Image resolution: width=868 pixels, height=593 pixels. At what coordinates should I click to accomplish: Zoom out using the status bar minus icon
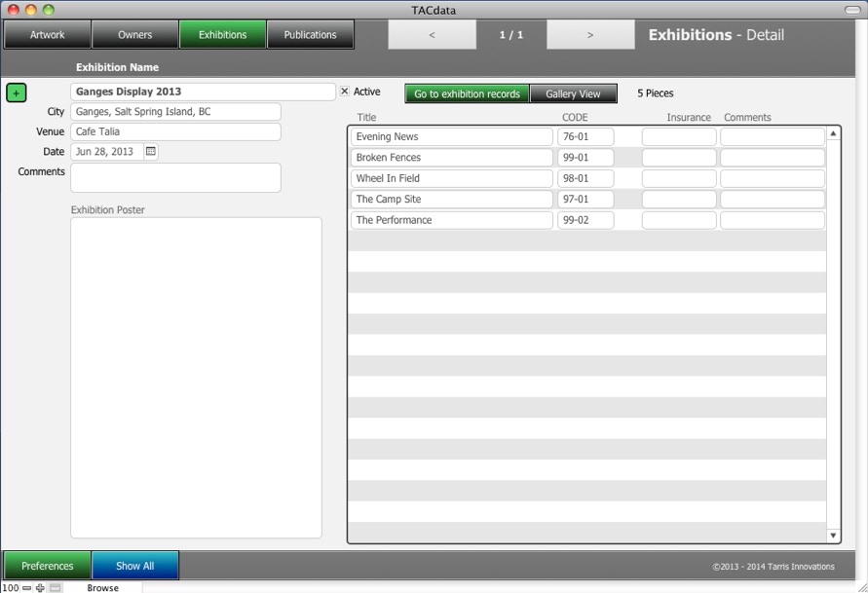(27, 587)
